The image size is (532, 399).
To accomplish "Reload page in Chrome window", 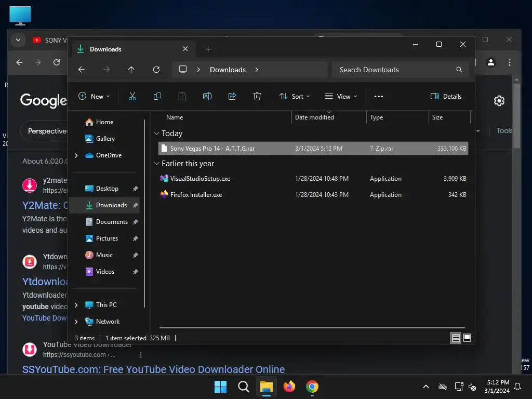I will pyautogui.click(x=57, y=62).
